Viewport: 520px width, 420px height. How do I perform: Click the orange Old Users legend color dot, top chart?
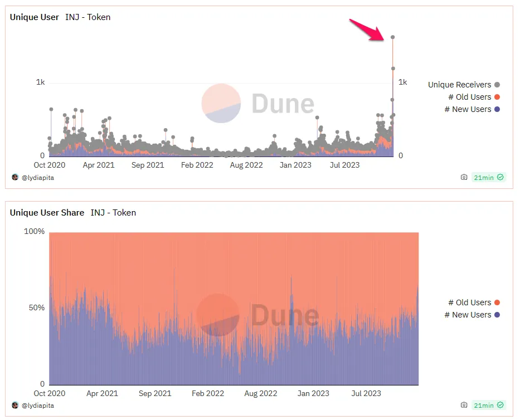pyautogui.click(x=497, y=97)
